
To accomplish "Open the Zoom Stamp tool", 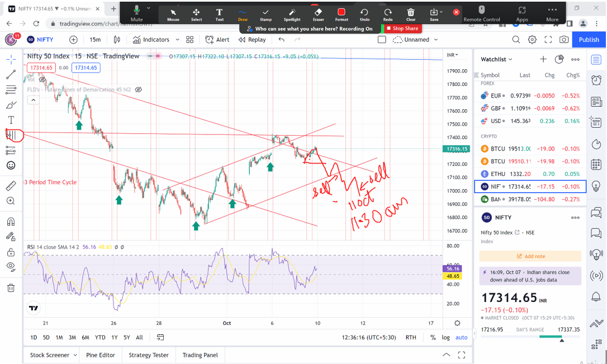I will [x=265, y=15].
